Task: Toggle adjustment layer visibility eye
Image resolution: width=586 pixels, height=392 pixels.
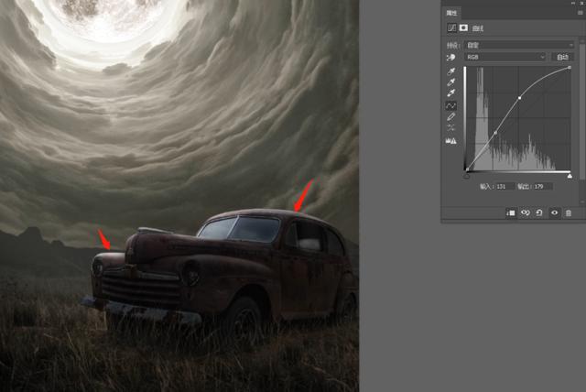Action: click(x=554, y=212)
